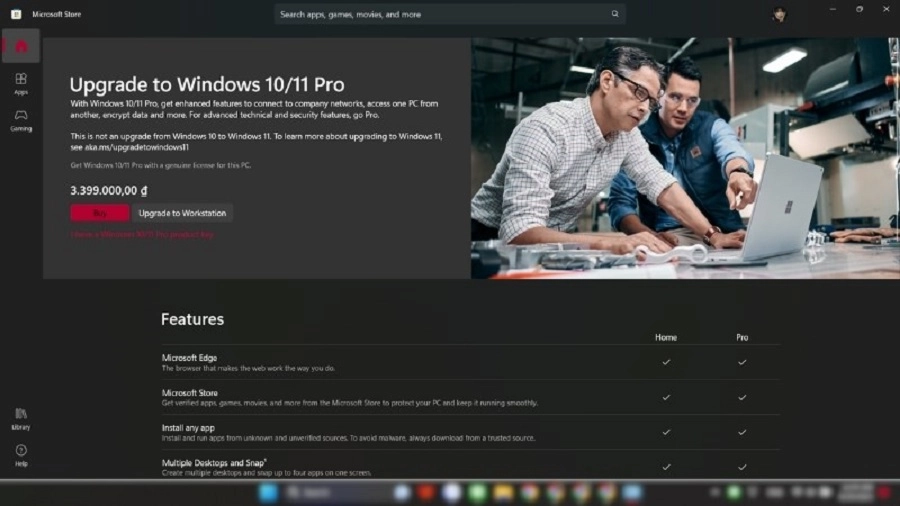Open Help from the sidebar
The width and height of the screenshot is (900, 506).
click(21, 455)
